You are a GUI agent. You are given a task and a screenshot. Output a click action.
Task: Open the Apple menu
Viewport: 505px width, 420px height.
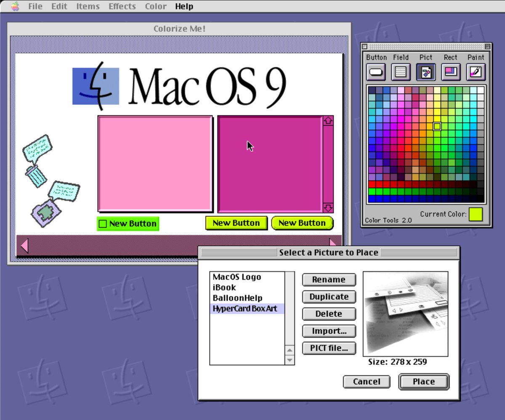pos(15,6)
